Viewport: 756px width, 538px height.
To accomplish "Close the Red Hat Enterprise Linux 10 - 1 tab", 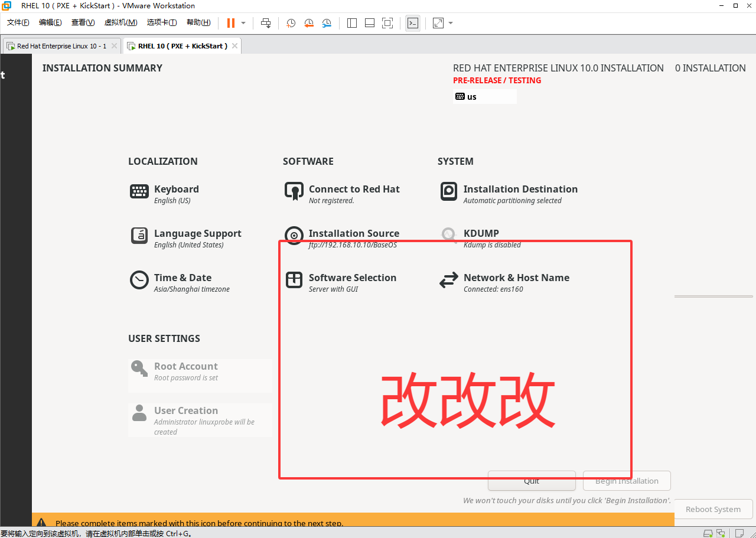I will click(114, 46).
